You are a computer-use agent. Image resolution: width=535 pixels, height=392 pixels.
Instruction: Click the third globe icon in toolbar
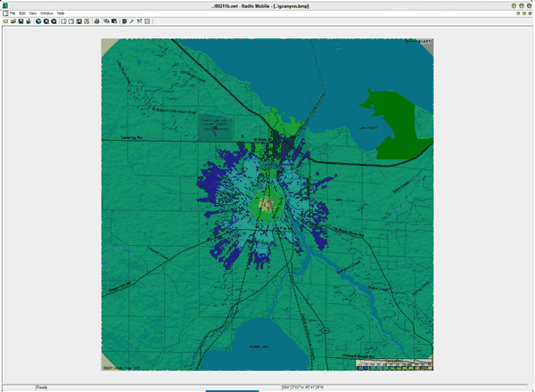click(52, 20)
